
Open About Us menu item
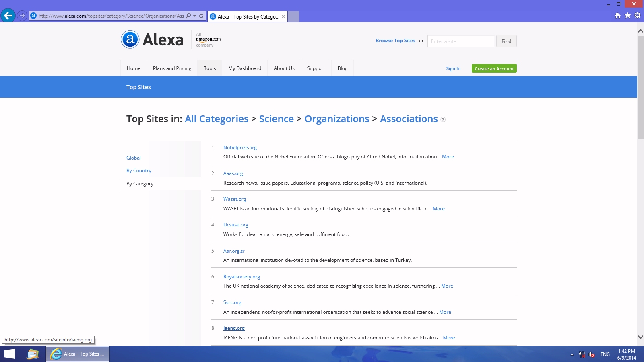(284, 68)
